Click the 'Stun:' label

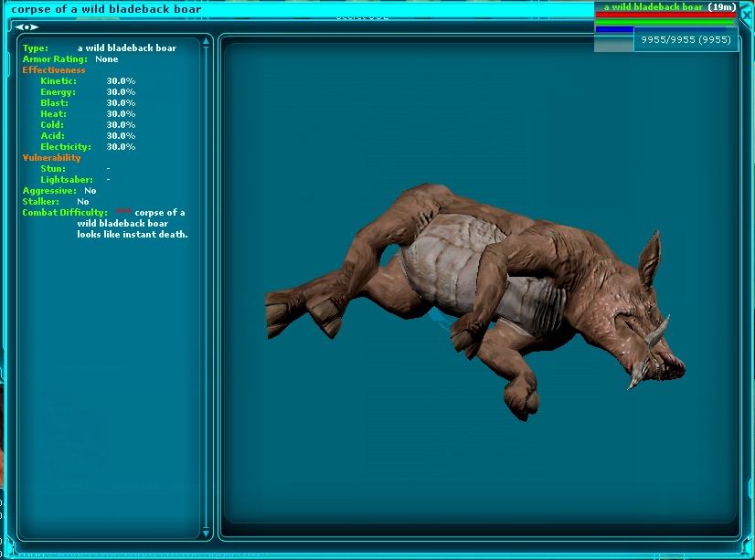[x=53, y=169]
